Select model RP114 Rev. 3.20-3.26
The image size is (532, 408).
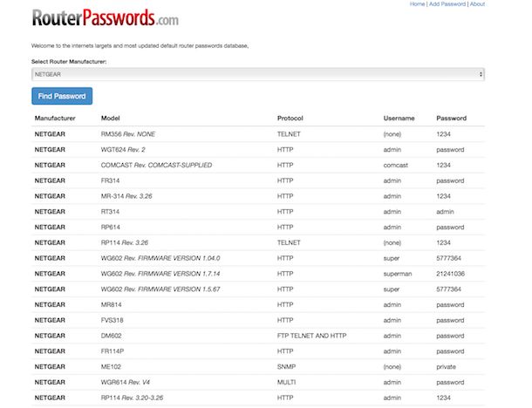(132, 398)
